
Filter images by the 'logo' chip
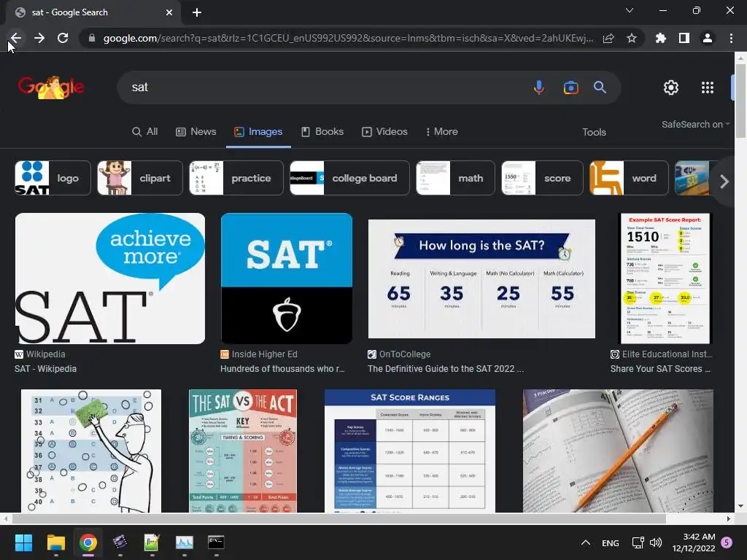tap(53, 178)
